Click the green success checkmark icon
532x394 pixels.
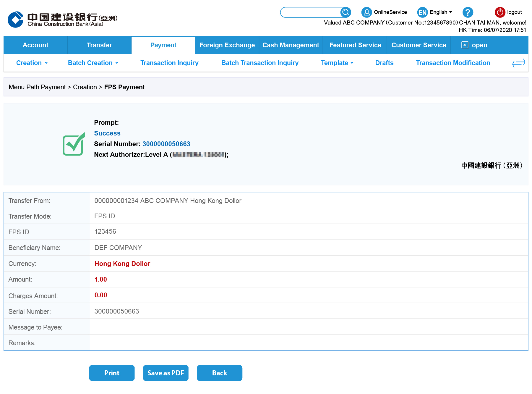pyautogui.click(x=74, y=144)
